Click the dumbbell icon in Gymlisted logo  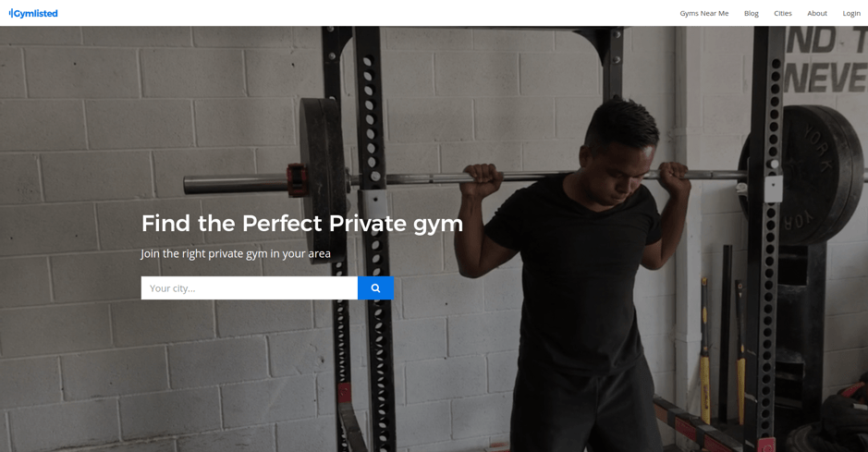(x=10, y=13)
